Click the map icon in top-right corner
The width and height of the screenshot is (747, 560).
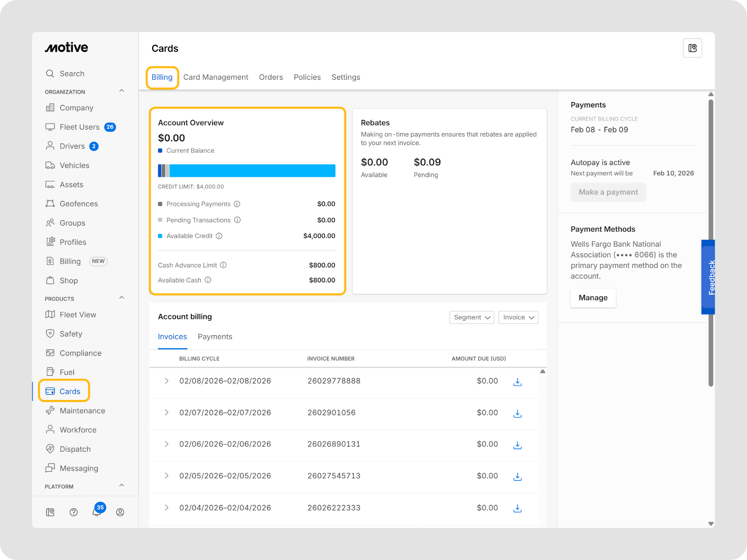coord(692,48)
